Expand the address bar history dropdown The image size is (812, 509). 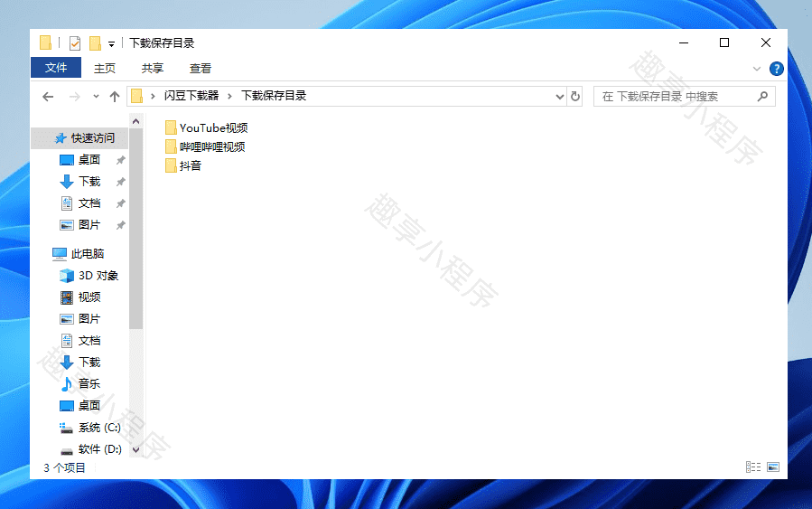560,97
